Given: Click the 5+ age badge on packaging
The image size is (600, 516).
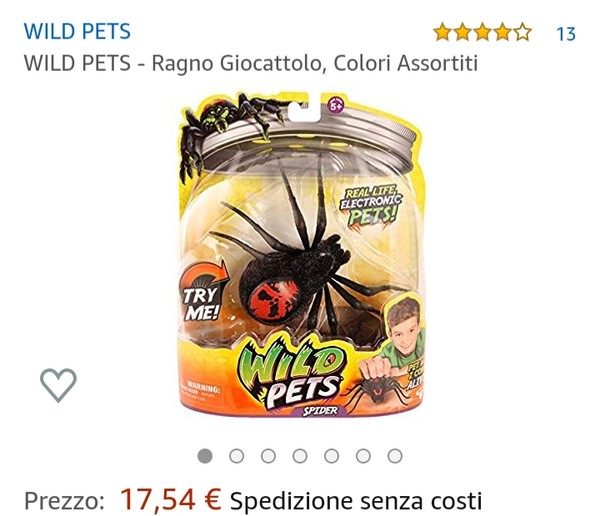Looking at the screenshot, I should click(x=337, y=105).
